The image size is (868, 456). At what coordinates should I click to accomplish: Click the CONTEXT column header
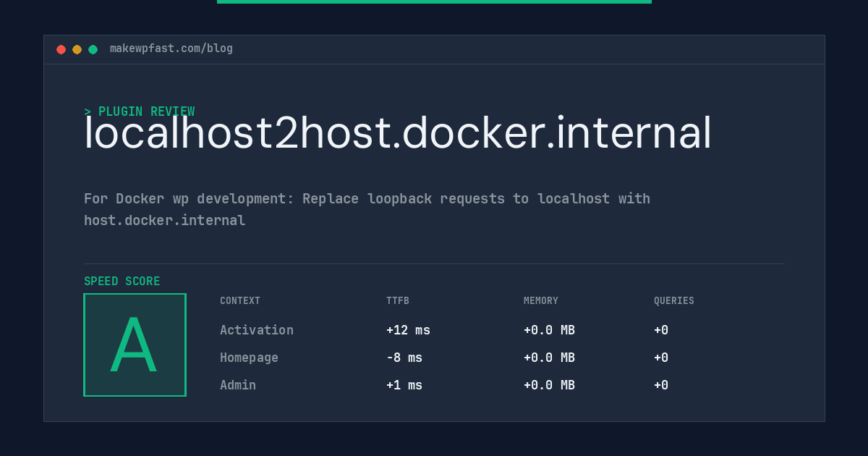tap(240, 301)
